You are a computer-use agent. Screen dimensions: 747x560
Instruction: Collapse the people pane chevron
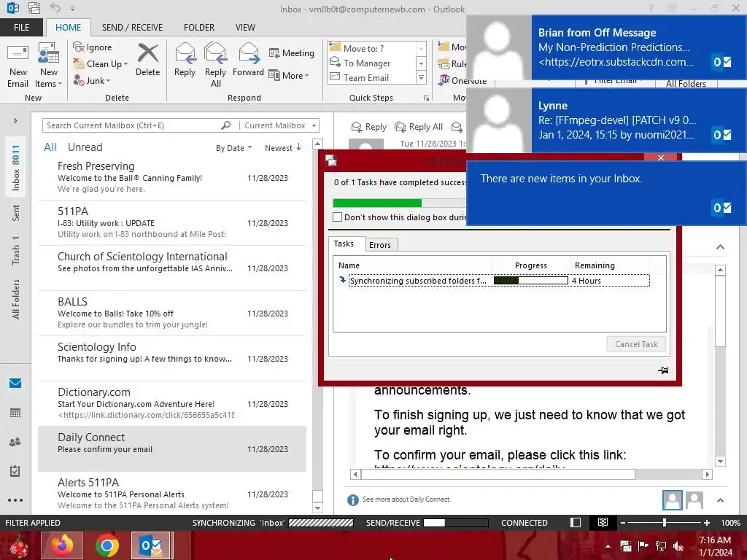click(x=720, y=500)
